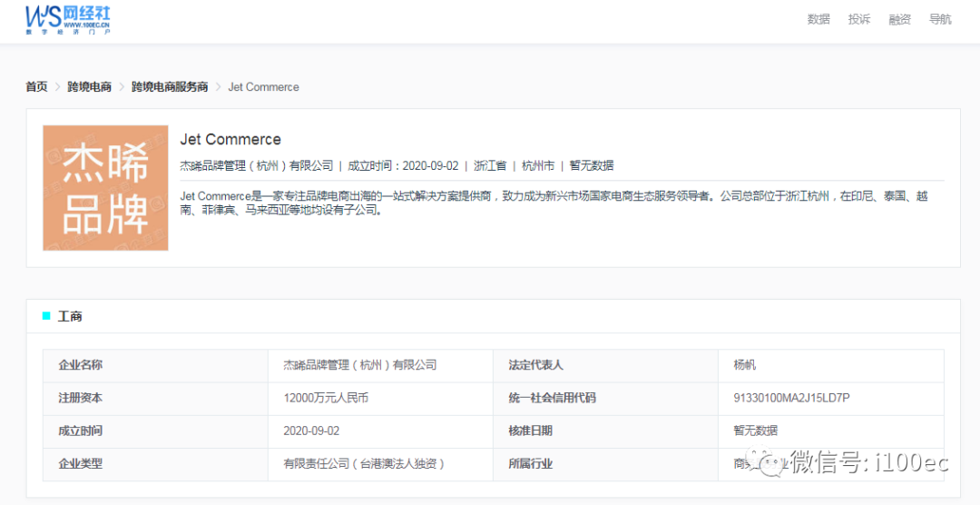
Task: Click the 12000万元人民币 value
Action: 326,398
